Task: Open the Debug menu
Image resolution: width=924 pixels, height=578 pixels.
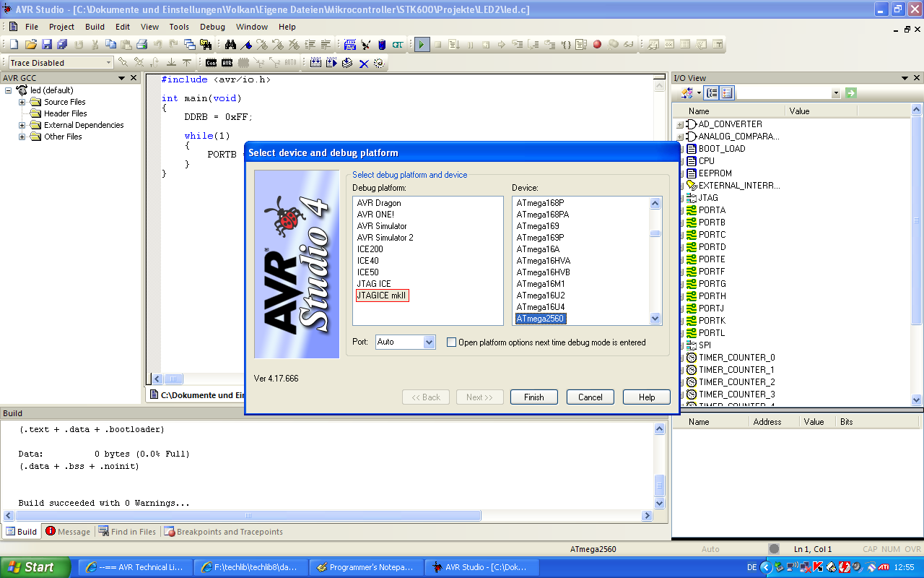Action: tap(212, 27)
